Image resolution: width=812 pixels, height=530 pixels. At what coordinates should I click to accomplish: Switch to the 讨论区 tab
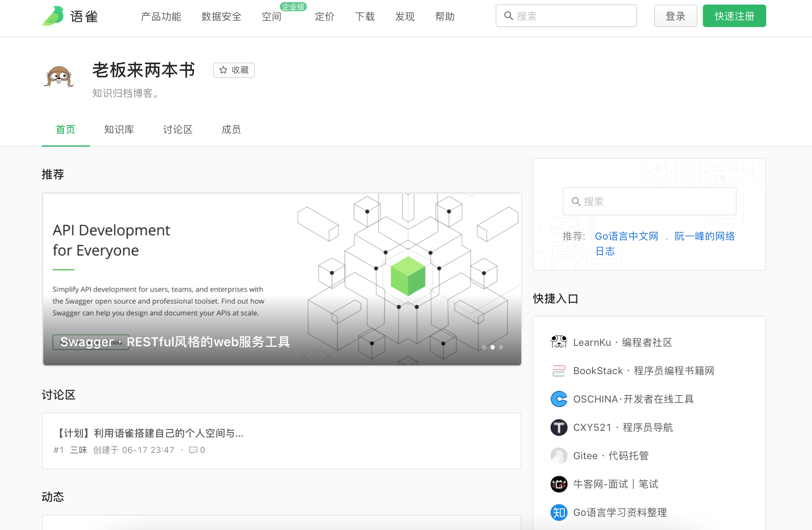[x=178, y=130]
